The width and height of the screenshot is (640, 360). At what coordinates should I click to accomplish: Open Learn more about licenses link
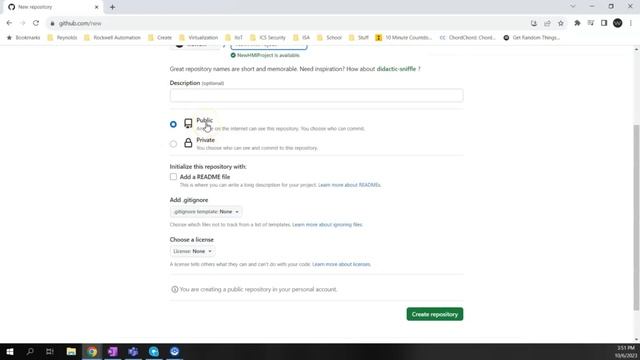[x=341, y=264]
